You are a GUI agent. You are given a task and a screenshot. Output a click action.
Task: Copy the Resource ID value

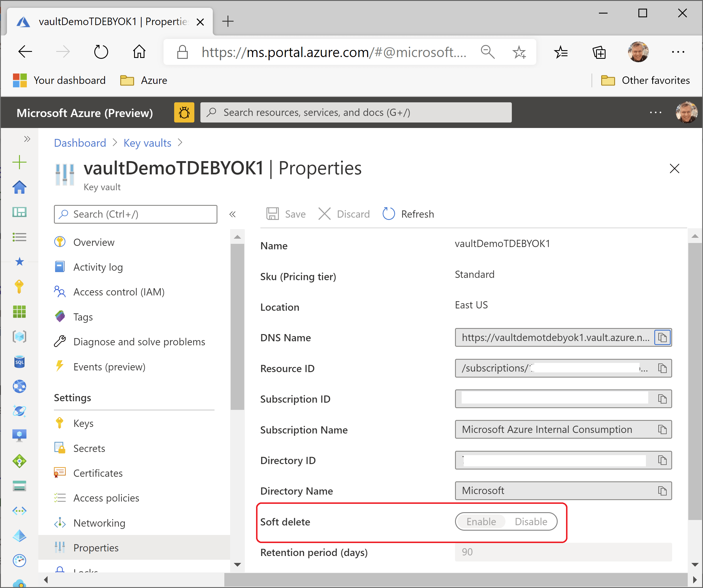click(662, 368)
